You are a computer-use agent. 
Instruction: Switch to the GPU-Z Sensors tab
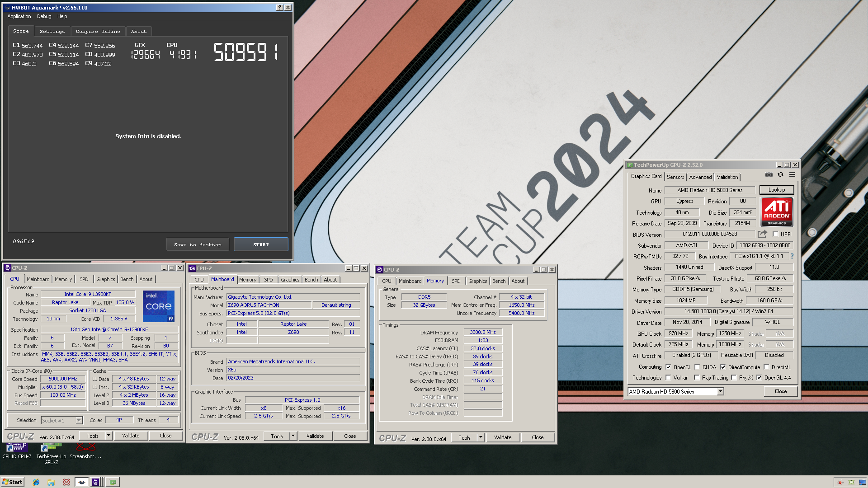675,177
